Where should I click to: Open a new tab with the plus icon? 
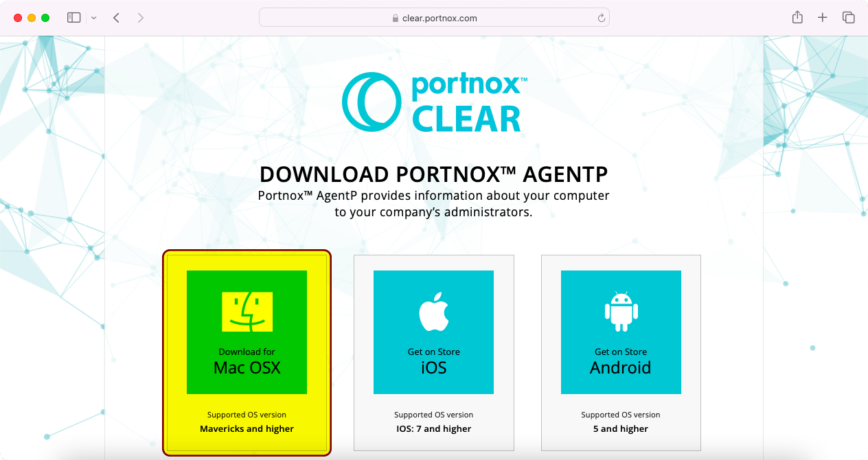[x=823, y=18]
